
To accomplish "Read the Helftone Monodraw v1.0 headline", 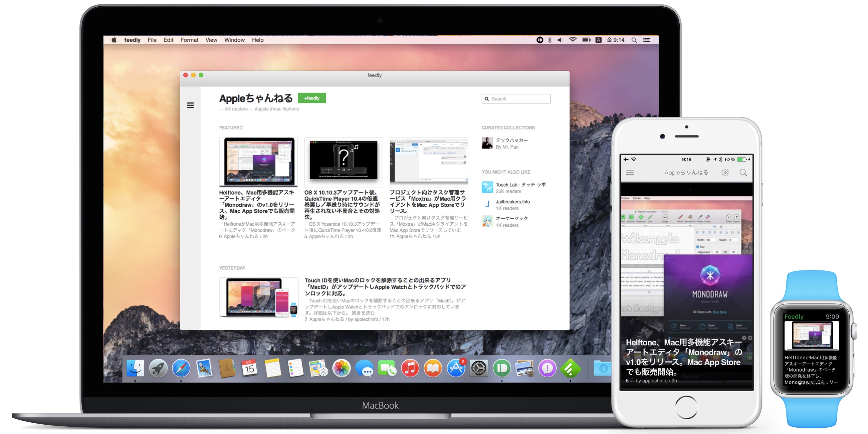I will (257, 205).
